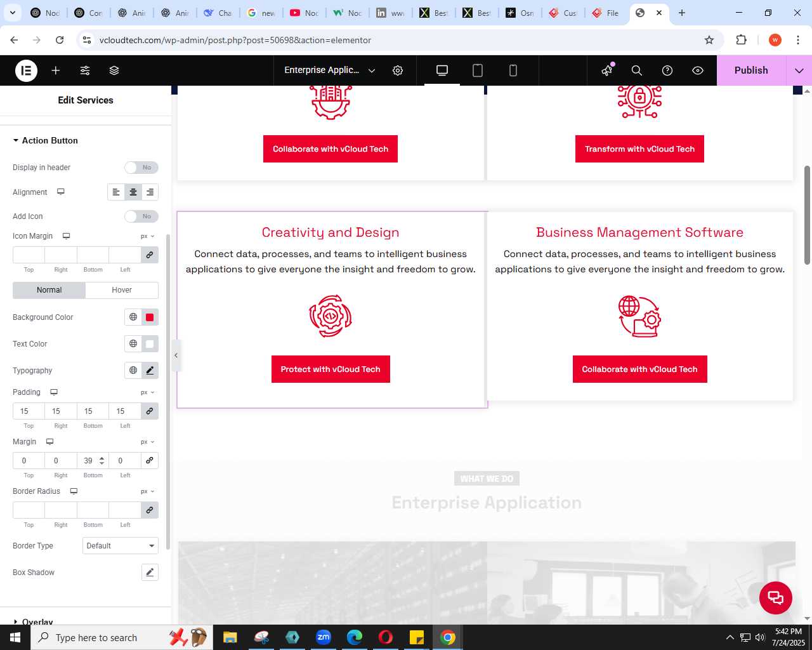Open Publish options arrow

(x=799, y=70)
